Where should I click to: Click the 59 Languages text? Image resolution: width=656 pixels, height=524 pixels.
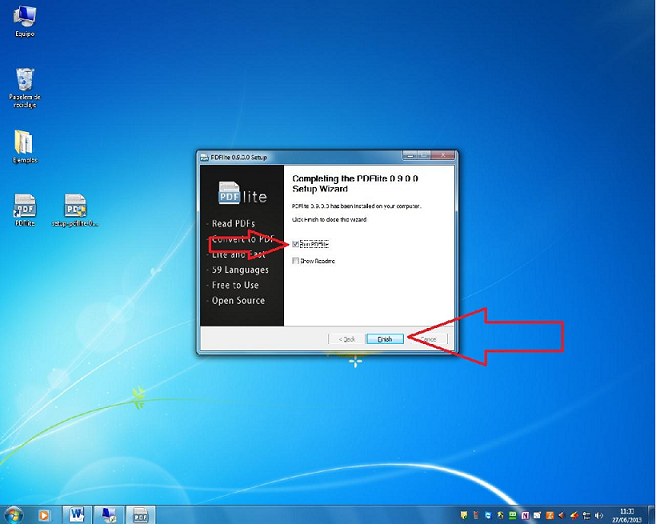coord(240,270)
